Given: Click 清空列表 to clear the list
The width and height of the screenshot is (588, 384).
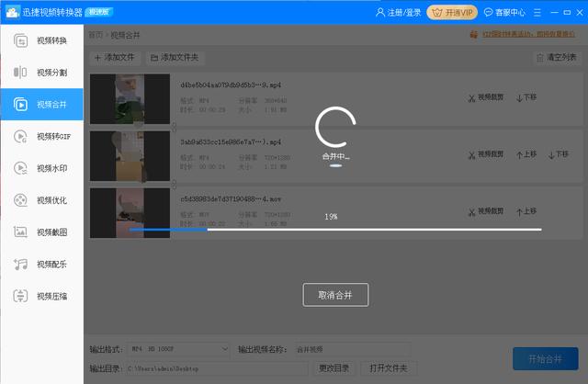Looking at the screenshot, I should pos(556,57).
